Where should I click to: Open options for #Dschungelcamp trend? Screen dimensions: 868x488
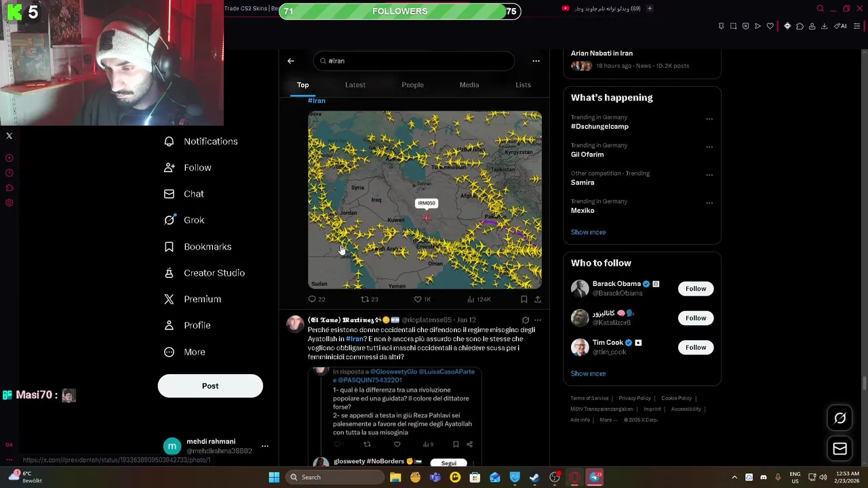click(x=709, y=119)
